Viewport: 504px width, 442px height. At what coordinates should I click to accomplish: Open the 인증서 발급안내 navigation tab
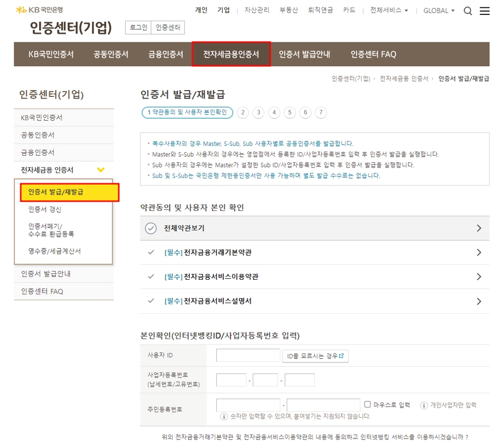(x=304, y=55)
